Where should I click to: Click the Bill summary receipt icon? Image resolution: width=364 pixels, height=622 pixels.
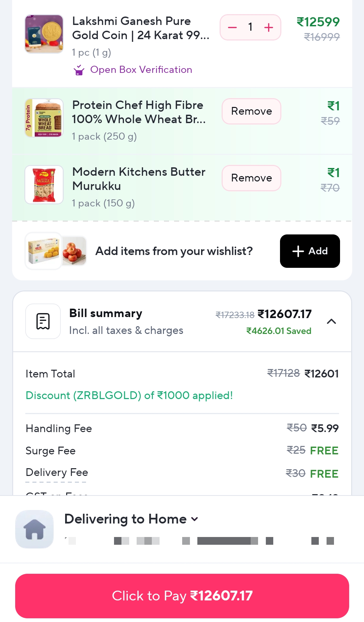(43, 321)
